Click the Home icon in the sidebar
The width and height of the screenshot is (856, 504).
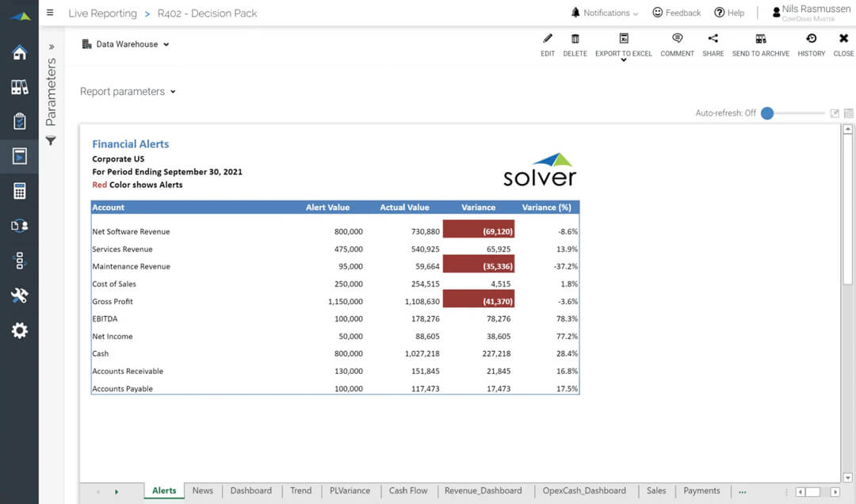pos(19,53)
